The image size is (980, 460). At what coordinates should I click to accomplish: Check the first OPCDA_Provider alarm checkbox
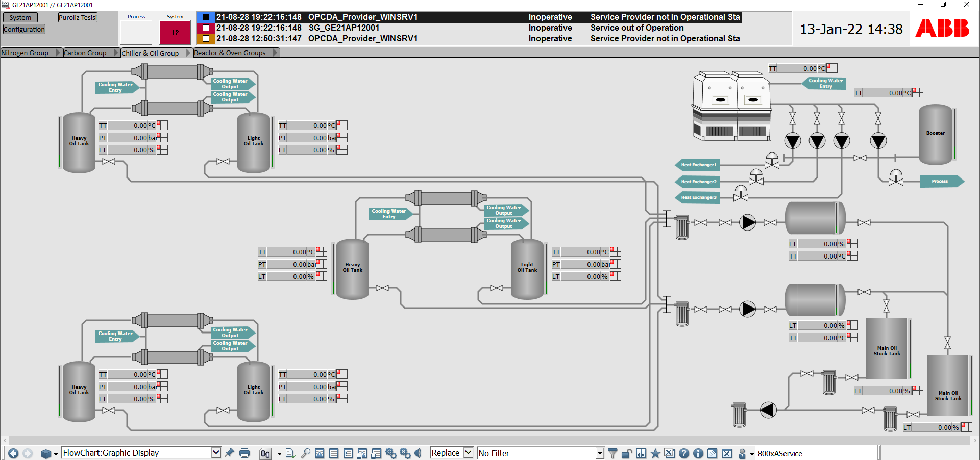tap(206, 17)
